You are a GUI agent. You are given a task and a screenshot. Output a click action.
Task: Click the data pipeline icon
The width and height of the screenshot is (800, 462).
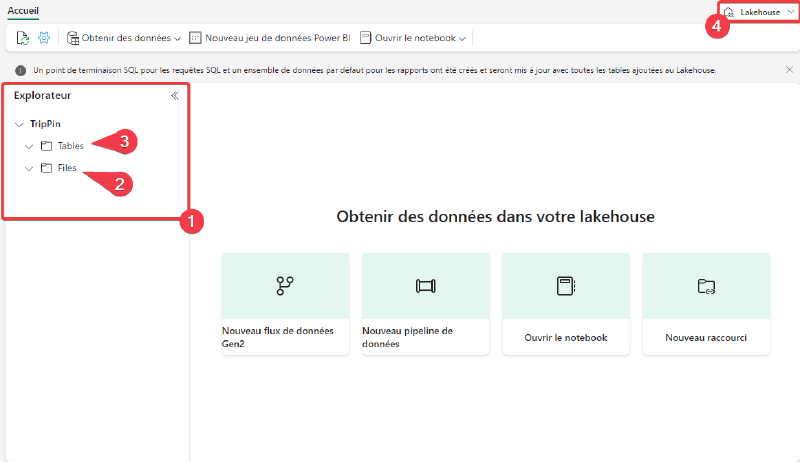[x=426, y=286]
